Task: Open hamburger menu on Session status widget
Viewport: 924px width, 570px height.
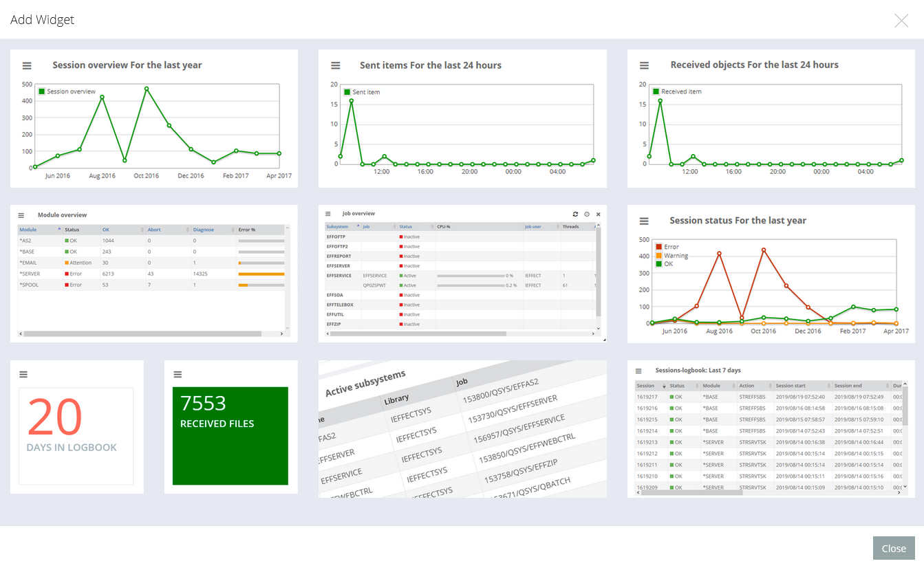Action: (644, 221)
